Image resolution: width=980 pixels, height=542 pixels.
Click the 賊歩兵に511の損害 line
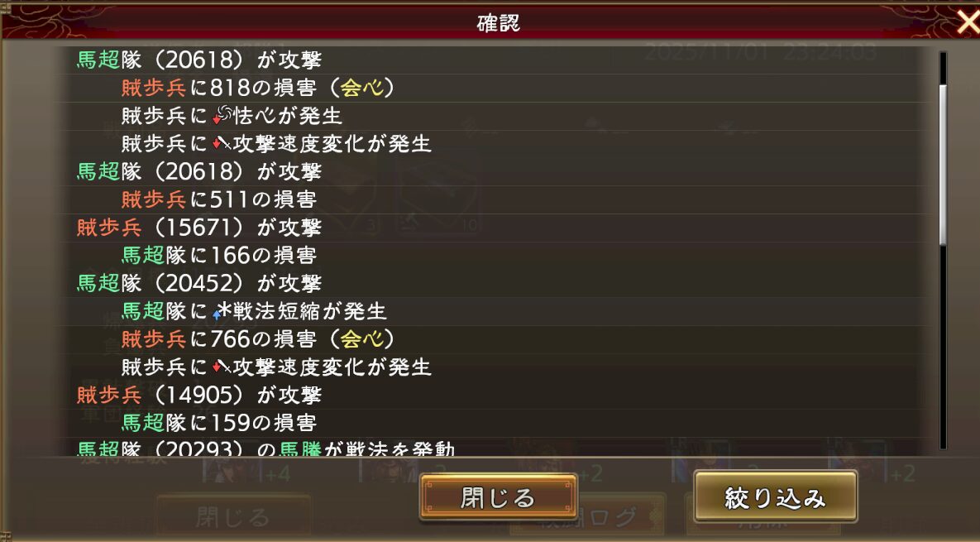219,199
